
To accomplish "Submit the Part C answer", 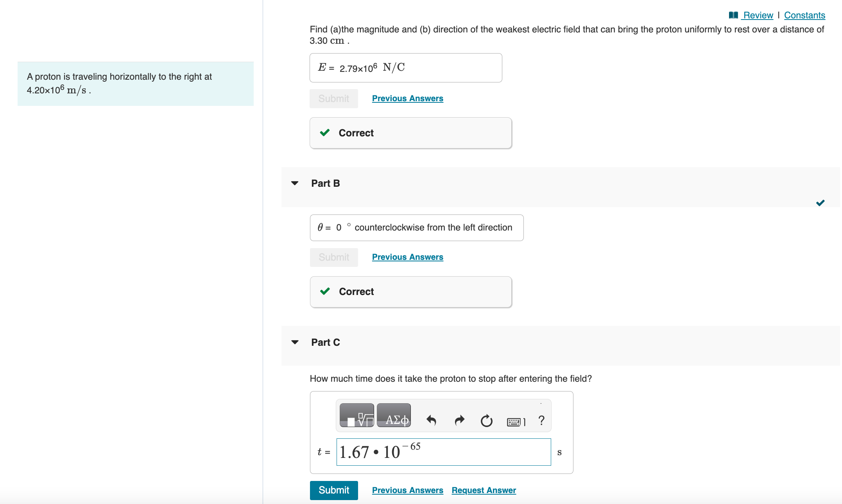I will (333, 490).
